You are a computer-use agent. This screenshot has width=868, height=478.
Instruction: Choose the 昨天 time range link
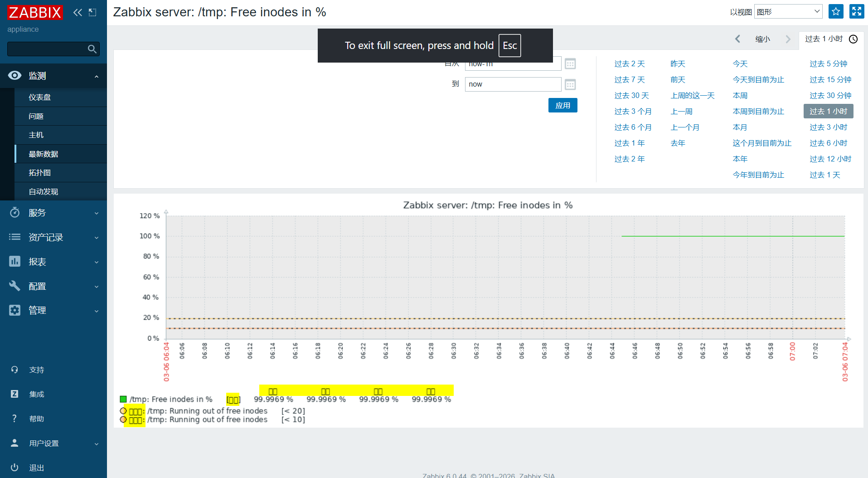click(678, 63)
